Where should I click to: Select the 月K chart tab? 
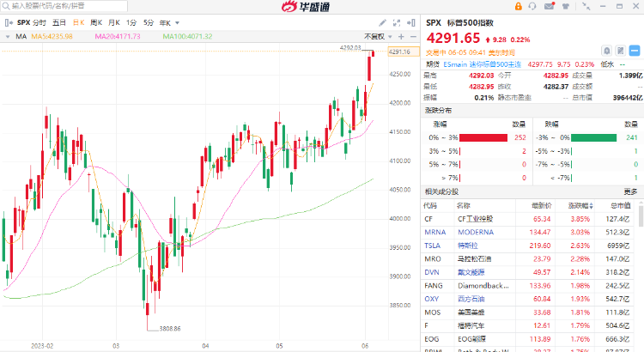point(113,23)
